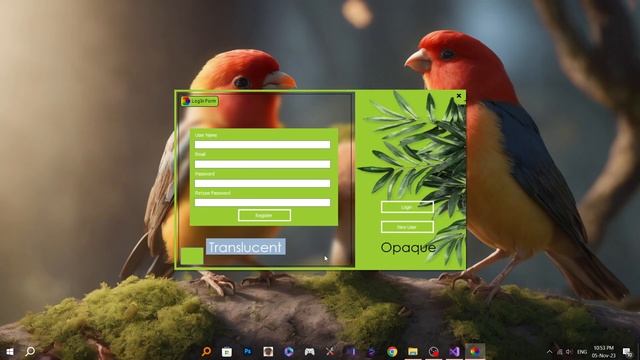
Task: Expand the hidden system tray icons chevron
Action: click(x=549, y=352)
